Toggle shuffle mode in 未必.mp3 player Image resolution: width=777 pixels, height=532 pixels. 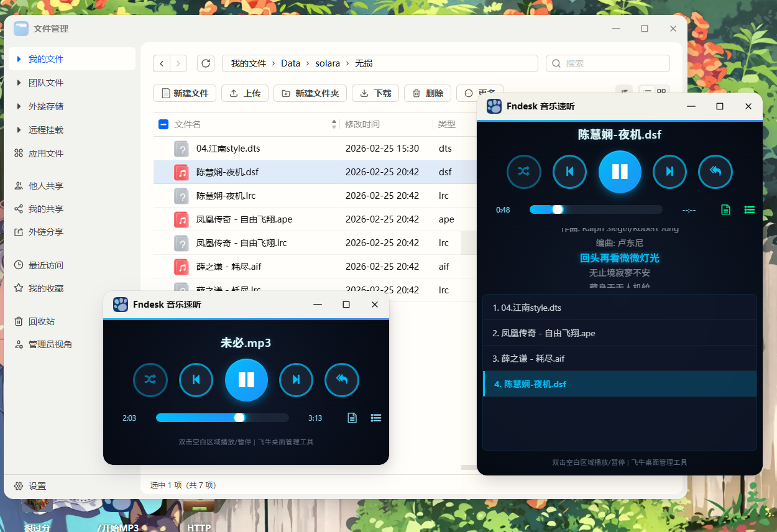(x=150, y=380)
